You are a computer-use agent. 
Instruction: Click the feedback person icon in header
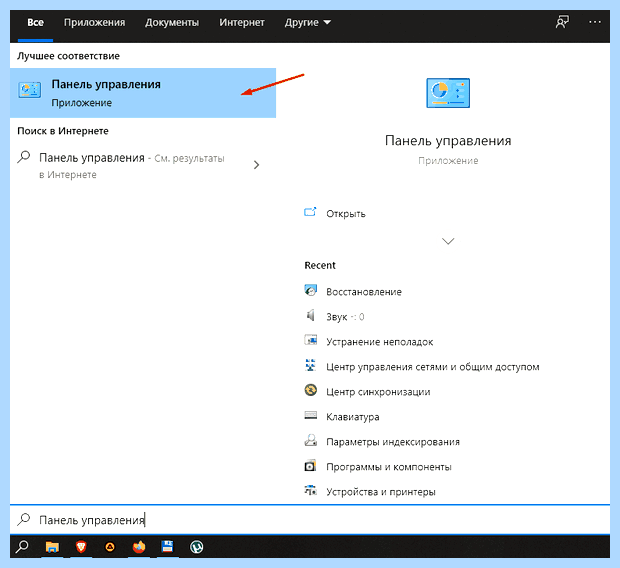point(562,22)
